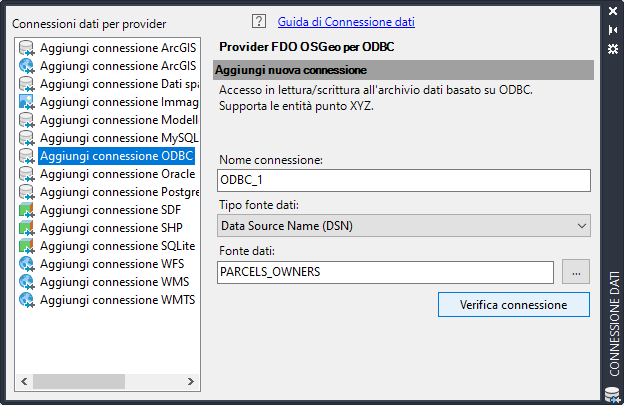Select Aggiungi connessione WMTS item
Viewport: 624px width, 405px height.
click(117, 300)
